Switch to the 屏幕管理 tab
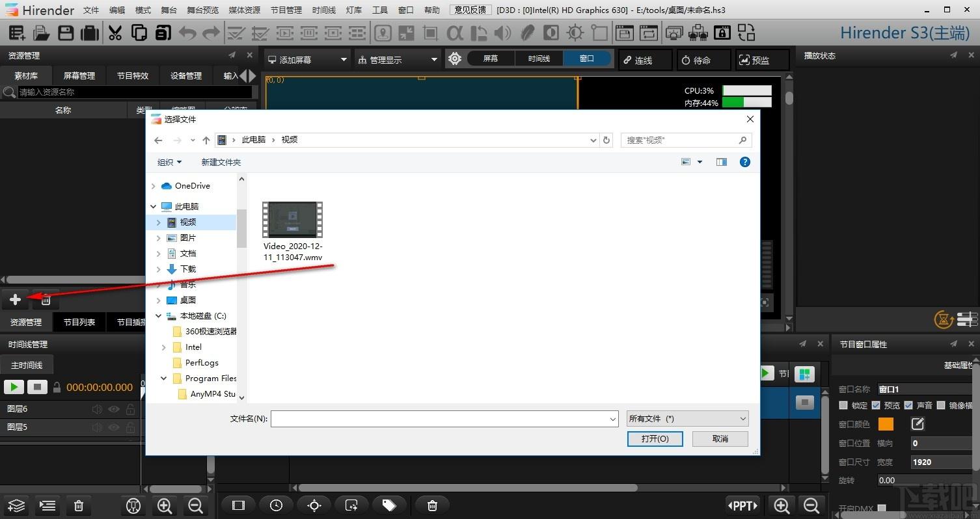Image resolution: width=980 pixels, height=519 pixels. pyautogui.click(x=79, y=75)
